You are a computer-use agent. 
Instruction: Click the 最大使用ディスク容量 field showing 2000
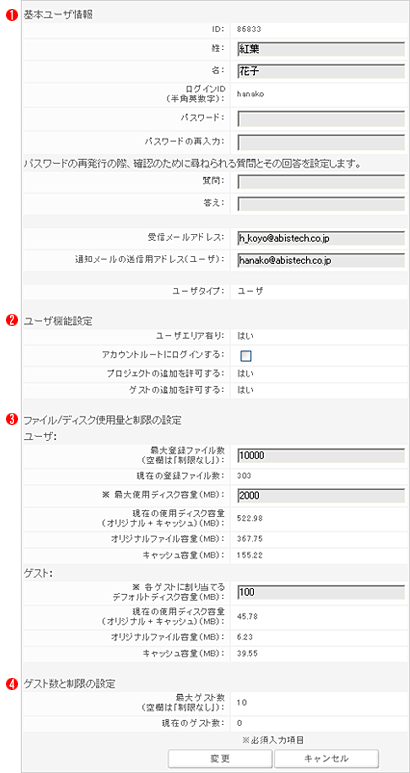(321, 495)
